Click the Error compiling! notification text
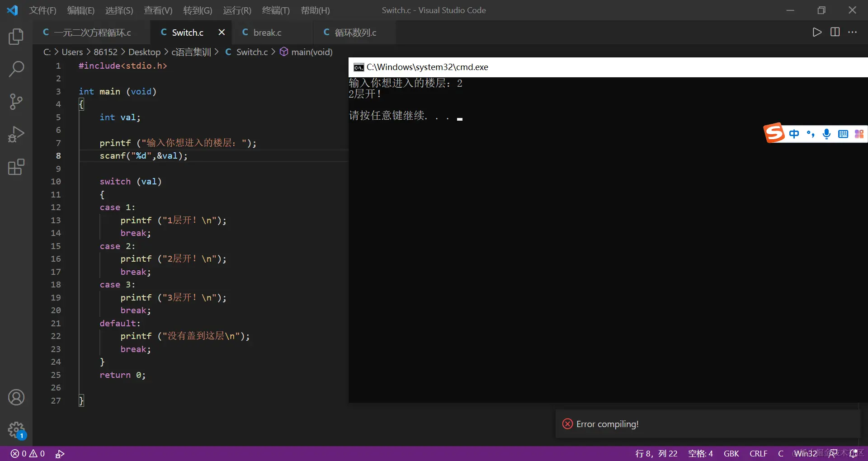Image resolution: width=868 pixels, height=461 pixels. click(607, 424)
